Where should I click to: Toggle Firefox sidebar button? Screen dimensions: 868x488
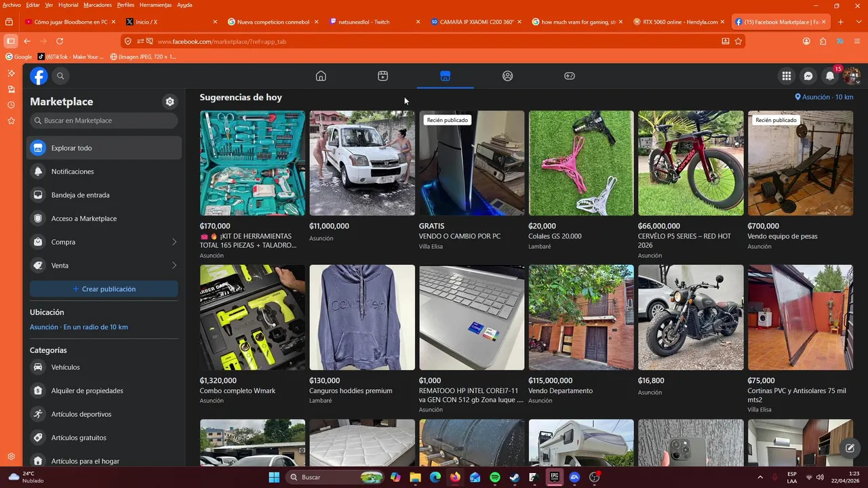point(10,41)
